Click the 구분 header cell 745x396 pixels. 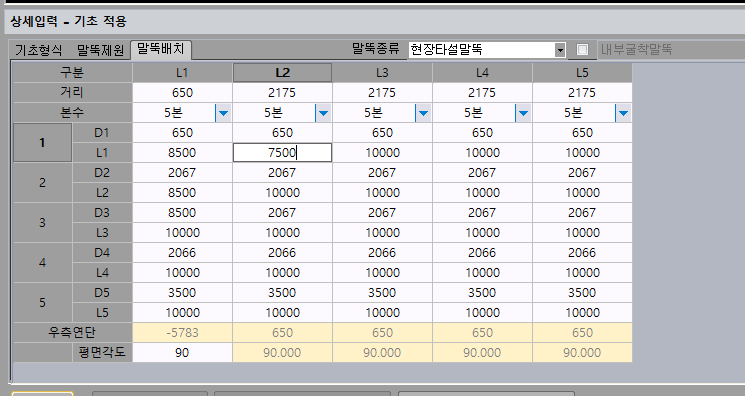click(72, 73)
